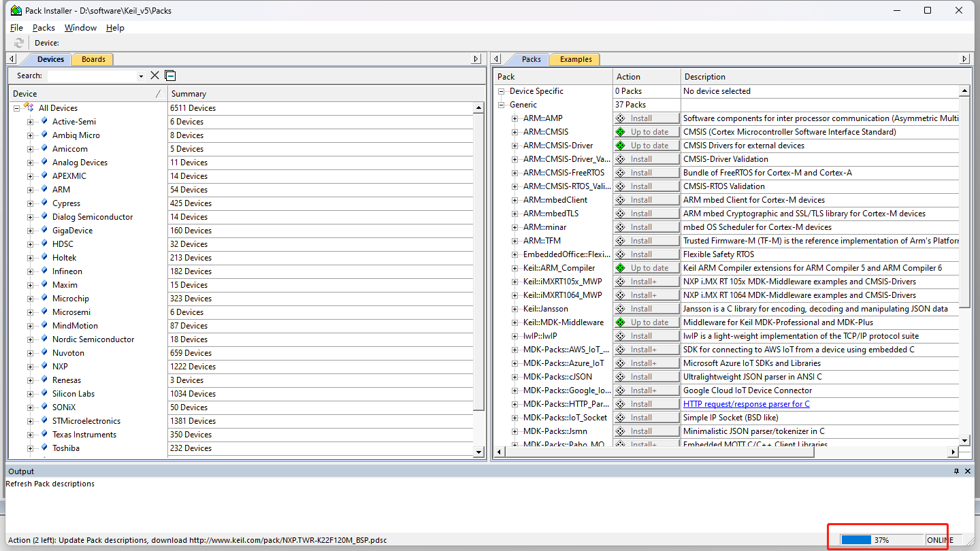Screen dimensions: 980x551
Task: Click the Pack Installer title bar icon
Action: point(15,10)
